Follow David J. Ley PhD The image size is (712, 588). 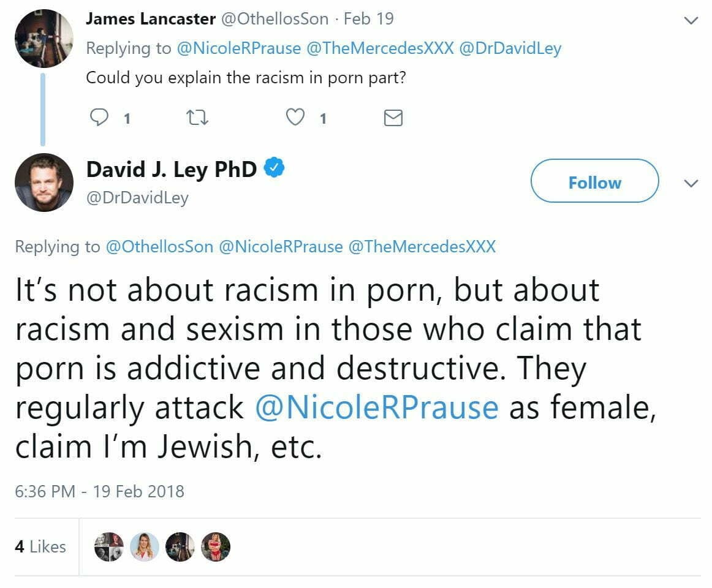coord(594,181)
